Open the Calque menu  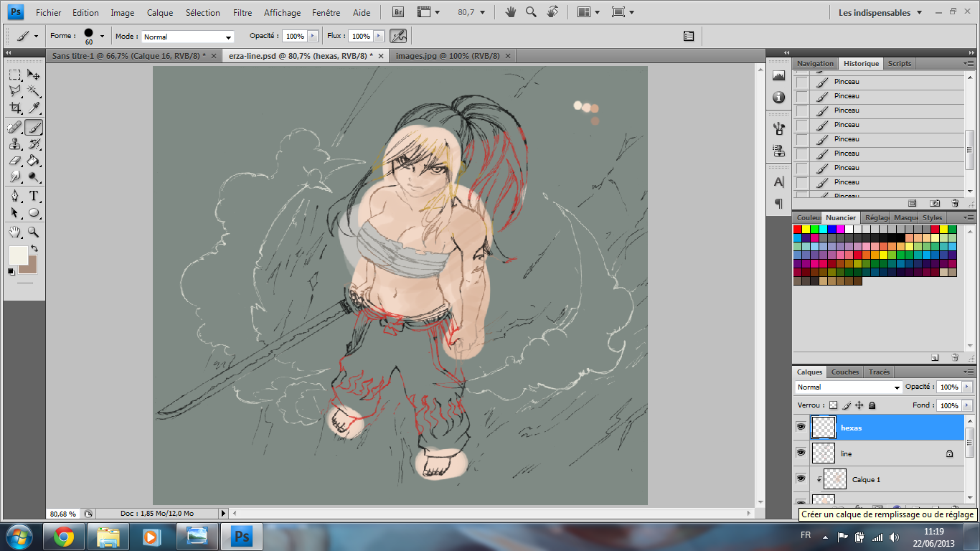pyautogui.click(x=160, y=13)
